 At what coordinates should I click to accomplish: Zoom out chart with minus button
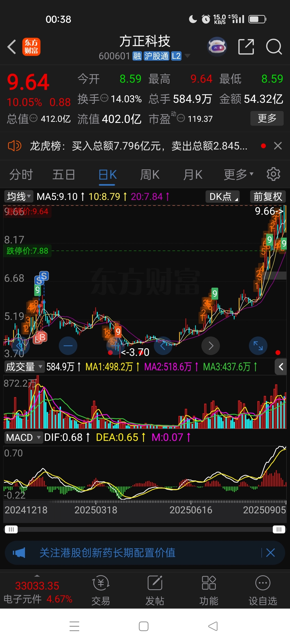[x=68, y=346]
